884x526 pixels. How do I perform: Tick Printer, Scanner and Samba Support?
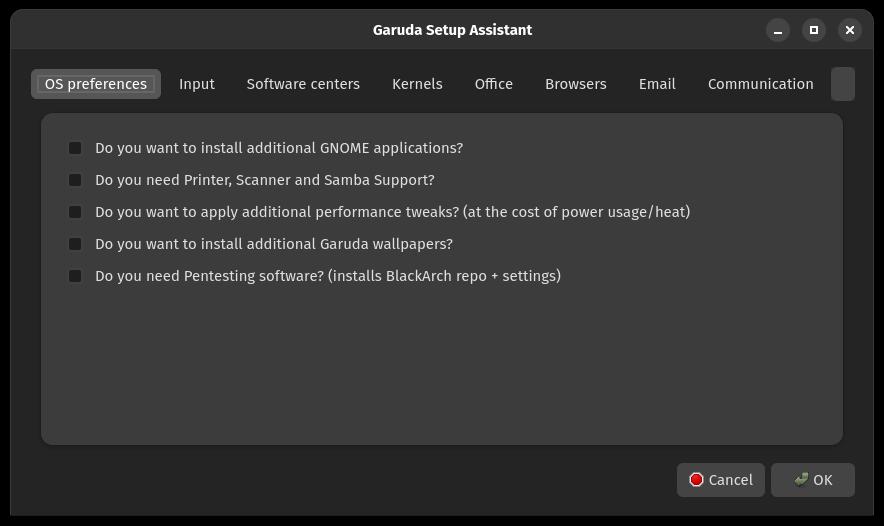point(75,180)
